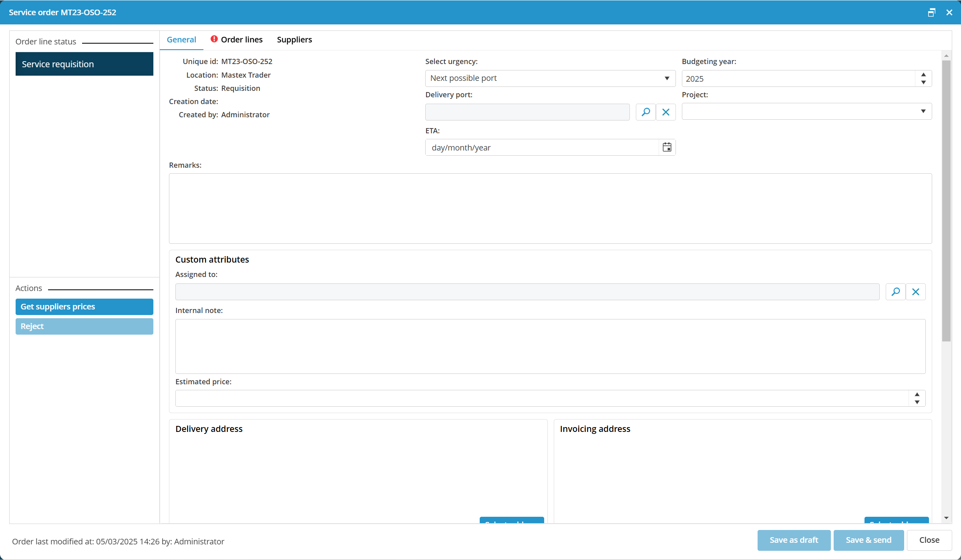Click the Assigned to input field
961x560 pixels.
527,292
